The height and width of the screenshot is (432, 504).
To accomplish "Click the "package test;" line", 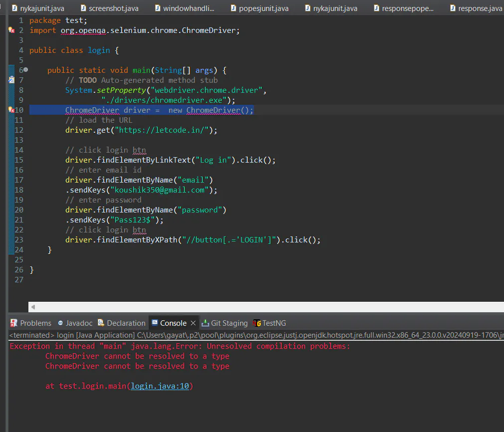I will 58,20.
